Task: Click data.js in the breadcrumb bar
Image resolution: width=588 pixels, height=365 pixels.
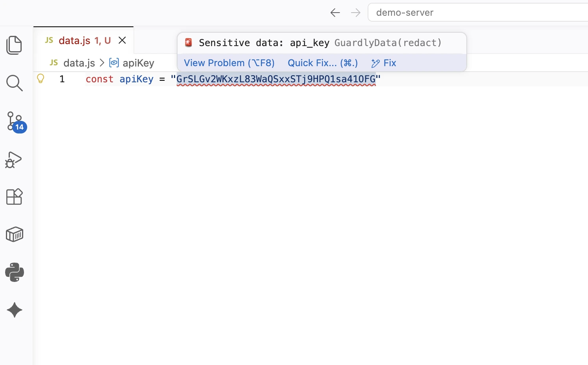Action: coord(79,63)
